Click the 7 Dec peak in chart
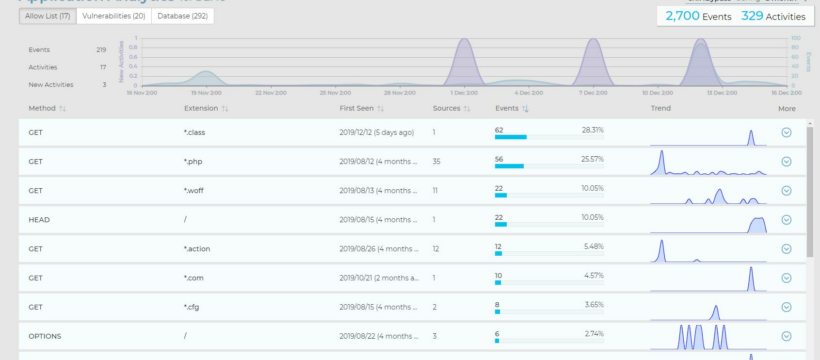820x360 pixels. [593, 62]
